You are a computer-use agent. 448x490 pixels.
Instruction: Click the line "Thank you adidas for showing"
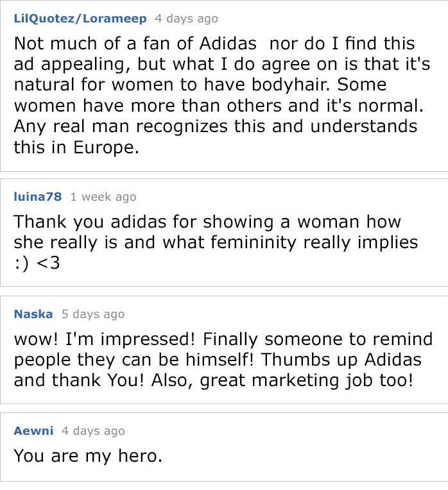(207, 221)
